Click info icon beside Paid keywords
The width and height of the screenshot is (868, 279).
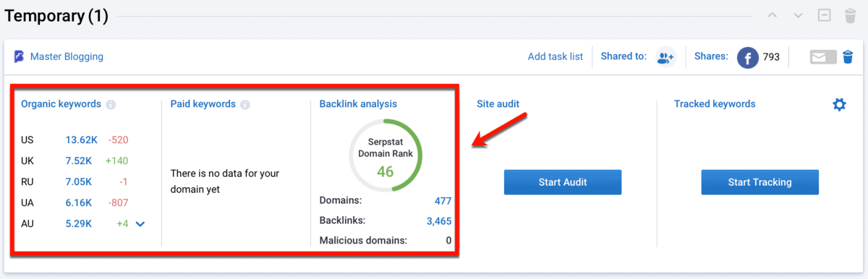coord(245,105)
